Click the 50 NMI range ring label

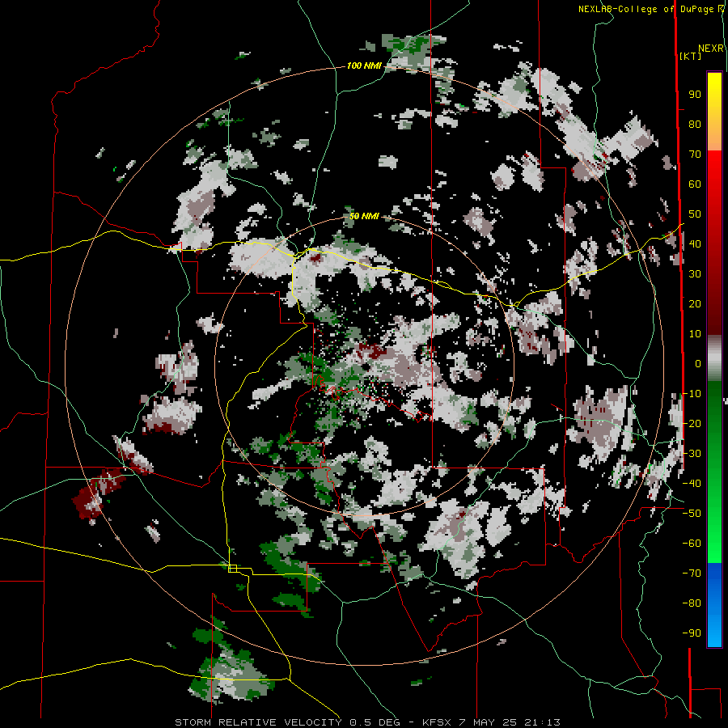coord(364,216)
